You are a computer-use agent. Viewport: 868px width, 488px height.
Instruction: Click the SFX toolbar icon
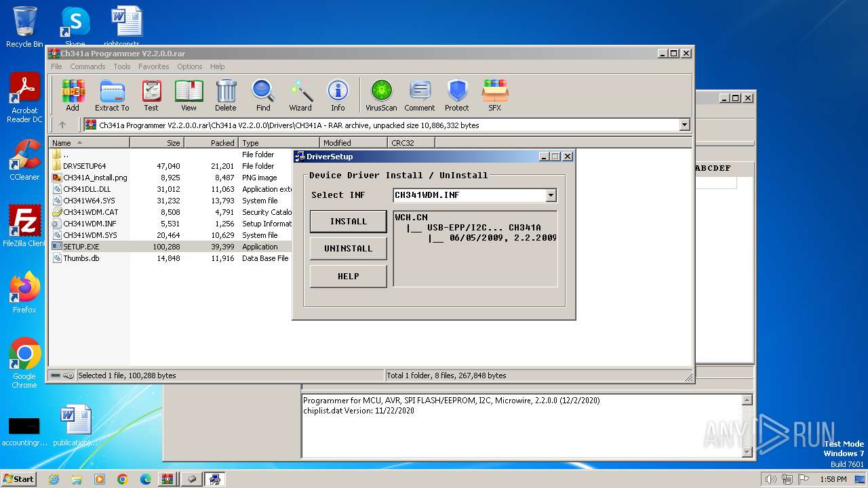point(495,95)
